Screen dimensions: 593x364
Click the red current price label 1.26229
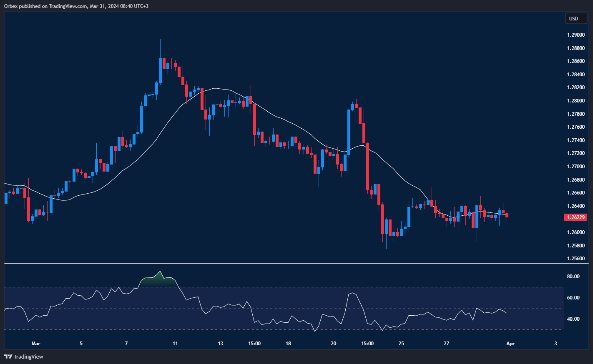(576, 217)
